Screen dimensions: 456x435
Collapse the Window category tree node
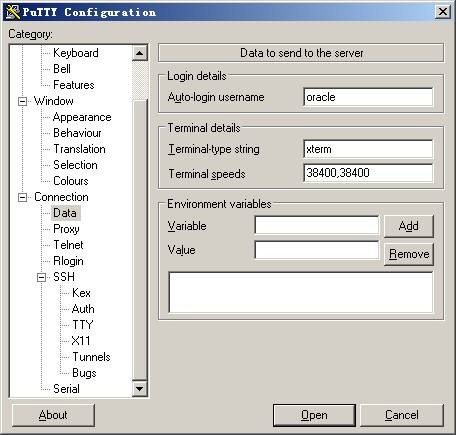(x=22, y=101)
